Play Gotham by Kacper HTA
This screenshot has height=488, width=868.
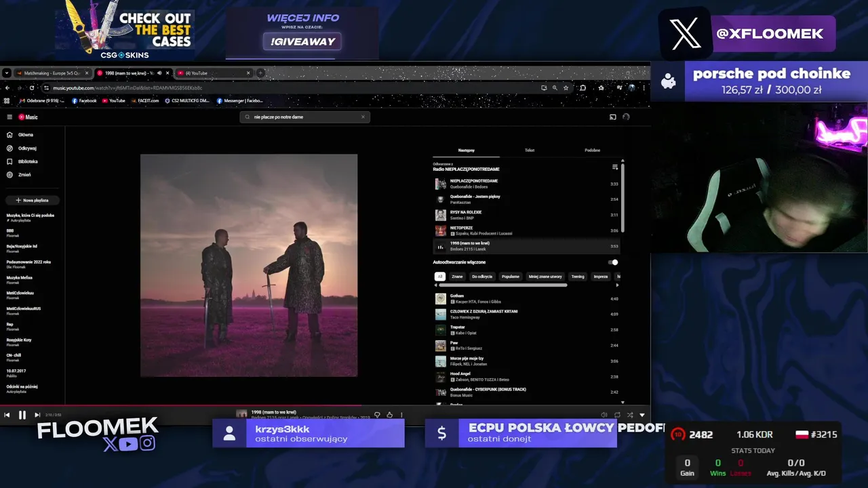(526, 299)
